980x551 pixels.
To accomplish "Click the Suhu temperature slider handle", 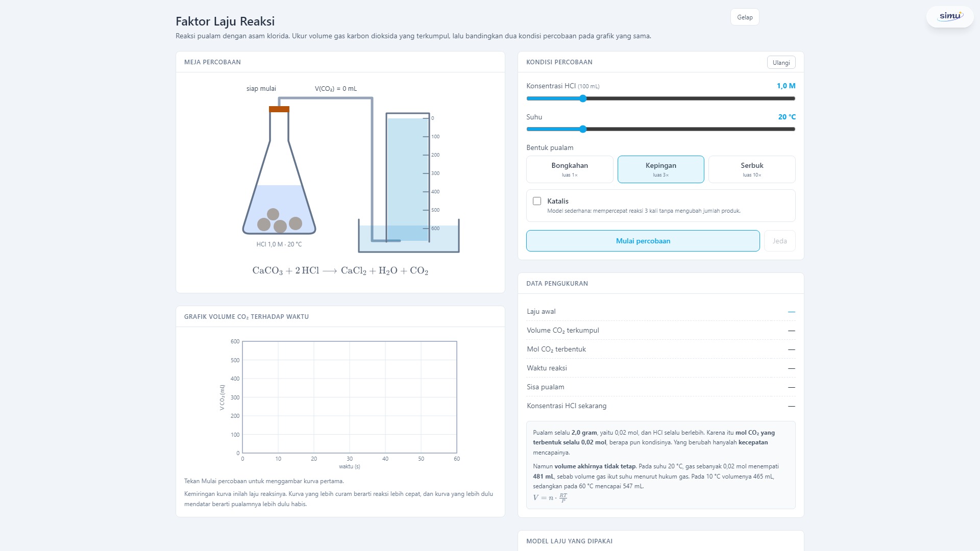I will click(583, 129).
